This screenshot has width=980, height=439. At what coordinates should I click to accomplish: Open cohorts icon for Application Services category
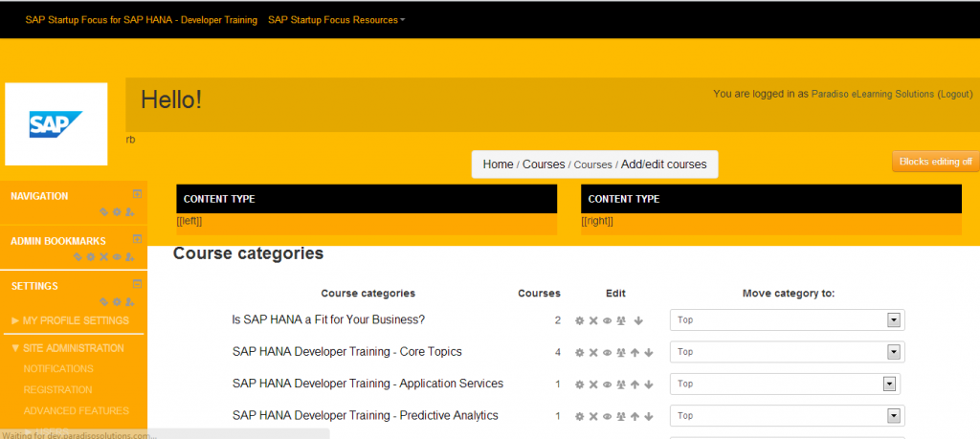(620, 385)
